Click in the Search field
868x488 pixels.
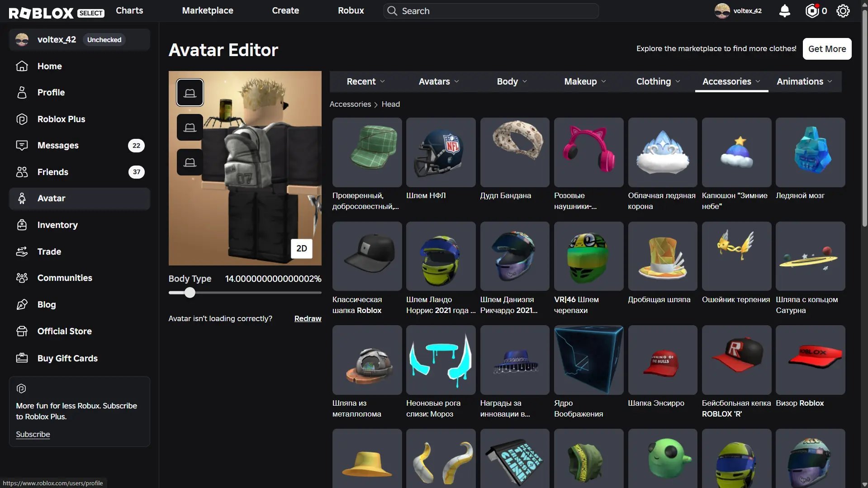[x=491, y=11]
